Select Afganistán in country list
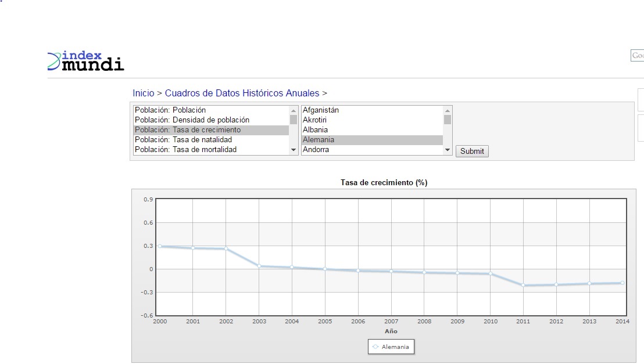Screen dimensions: 644x364 pos(321,110)
